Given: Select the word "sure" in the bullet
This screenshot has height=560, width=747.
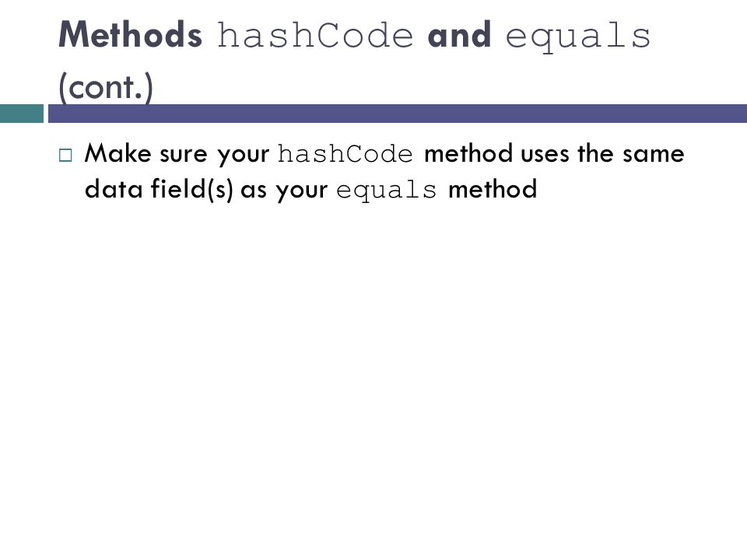Looking at the screenshot, I should (x=184, y=155).
